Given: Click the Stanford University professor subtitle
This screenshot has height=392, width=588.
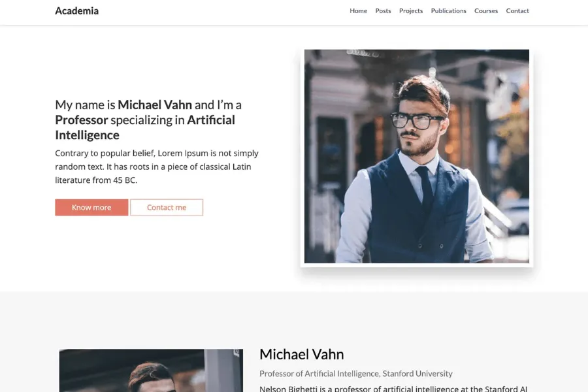Looking at the screenshot, I should (356, 374).
